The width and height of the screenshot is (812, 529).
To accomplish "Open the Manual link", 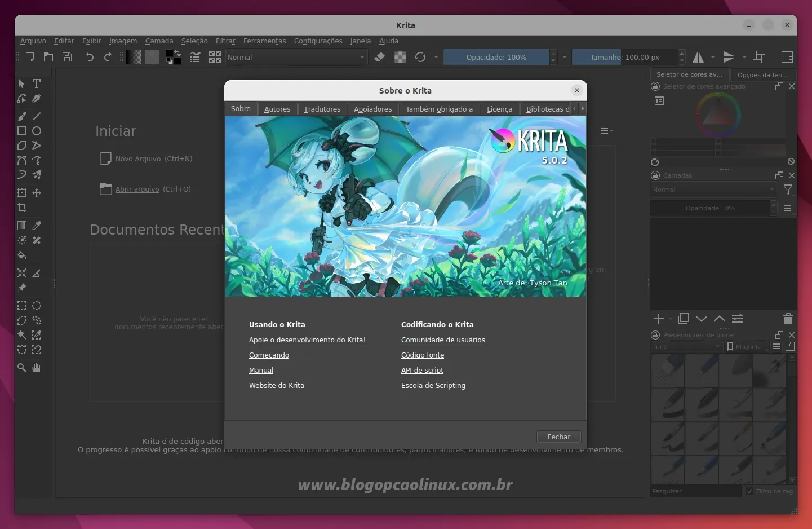I will click(261, 370).
